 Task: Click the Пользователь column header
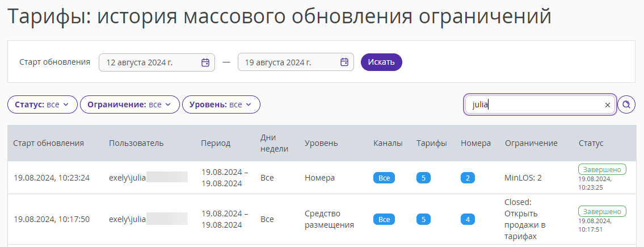tap(136, 143)
